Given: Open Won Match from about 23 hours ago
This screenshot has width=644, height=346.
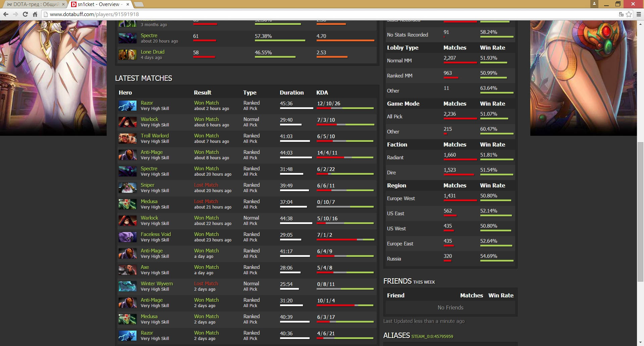Looking at the screenshot, I should [x=206, y=234].
